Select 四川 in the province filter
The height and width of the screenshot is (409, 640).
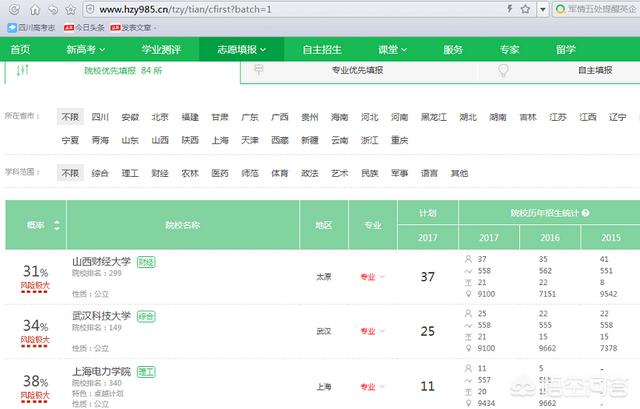[100, 117]
